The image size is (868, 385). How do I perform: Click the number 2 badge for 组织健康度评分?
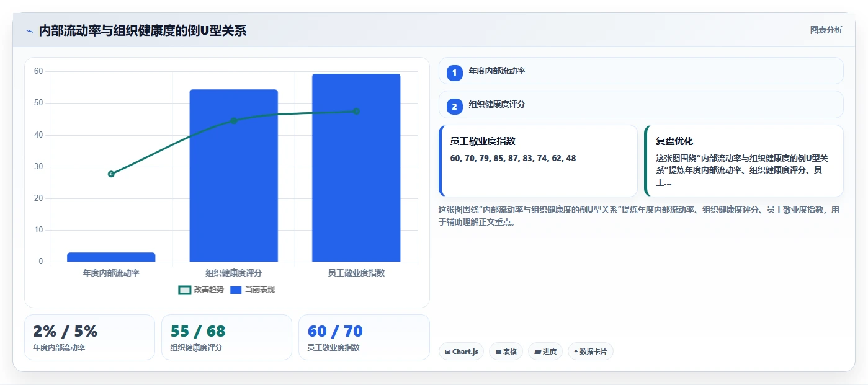click(454, 107)
